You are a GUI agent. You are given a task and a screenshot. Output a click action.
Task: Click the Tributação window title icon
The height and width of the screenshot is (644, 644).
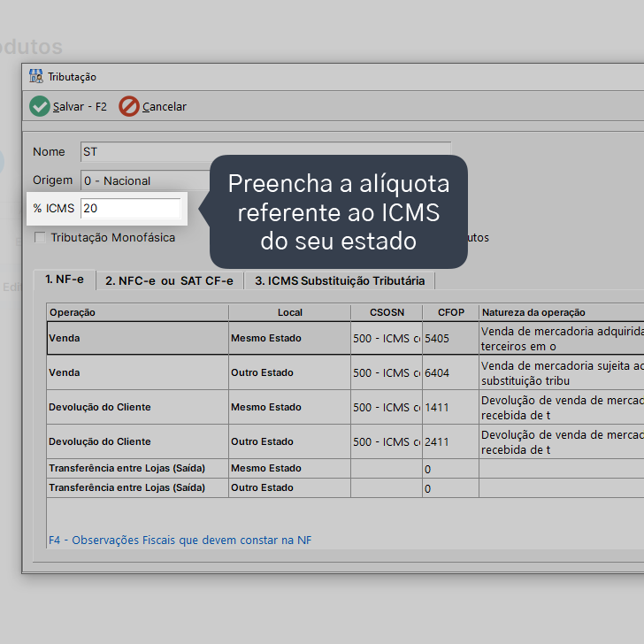36,76
